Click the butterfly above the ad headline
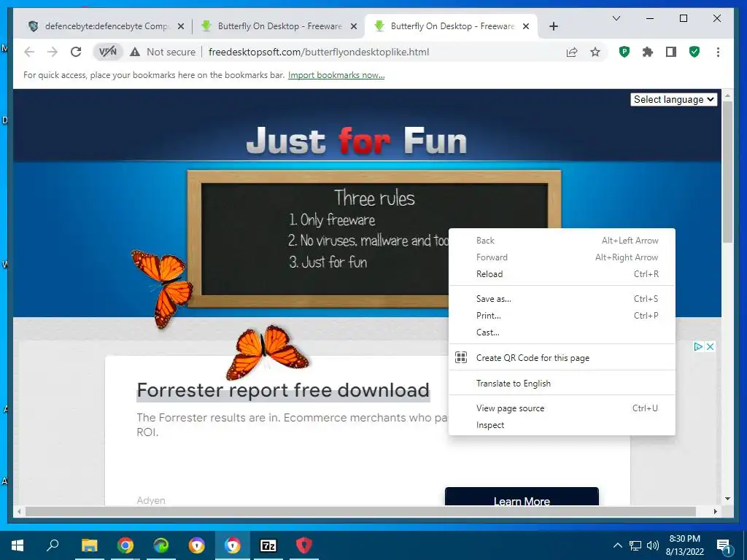This screenshot has width=747, height=560. [267, 352]
